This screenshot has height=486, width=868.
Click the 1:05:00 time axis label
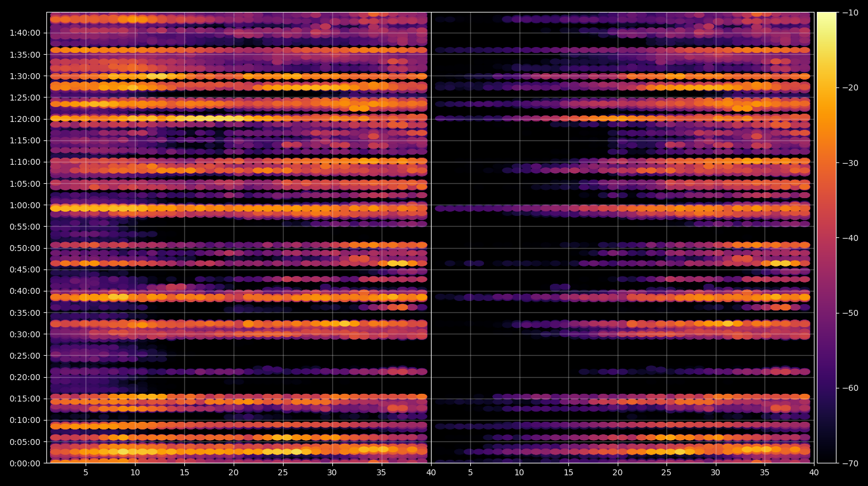click(x=25, y=184)
